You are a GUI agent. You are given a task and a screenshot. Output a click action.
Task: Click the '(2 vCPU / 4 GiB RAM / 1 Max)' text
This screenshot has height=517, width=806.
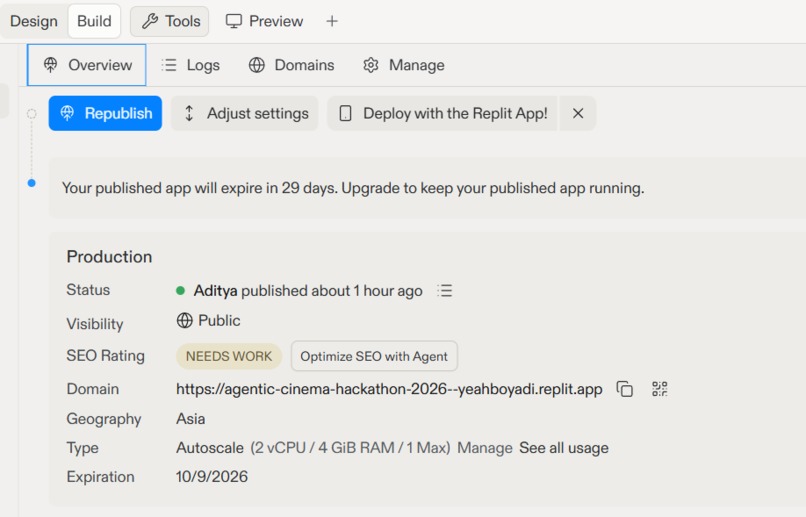(x=351, y=448)
